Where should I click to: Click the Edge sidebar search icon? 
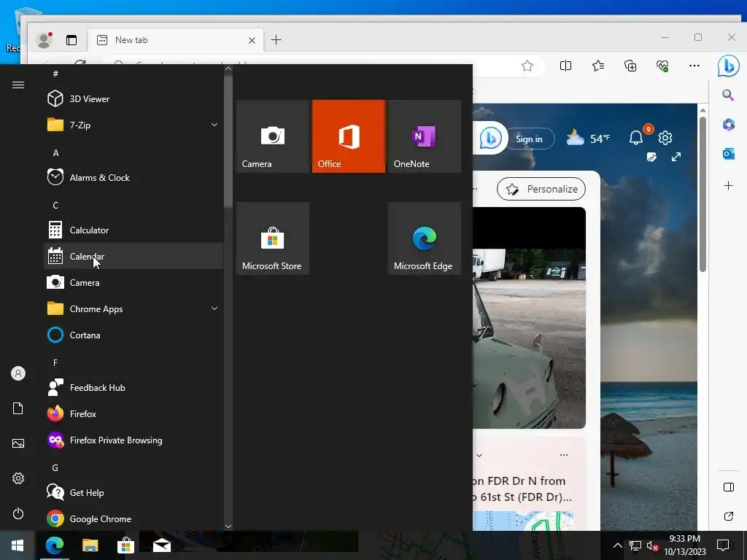click(728, 96)
